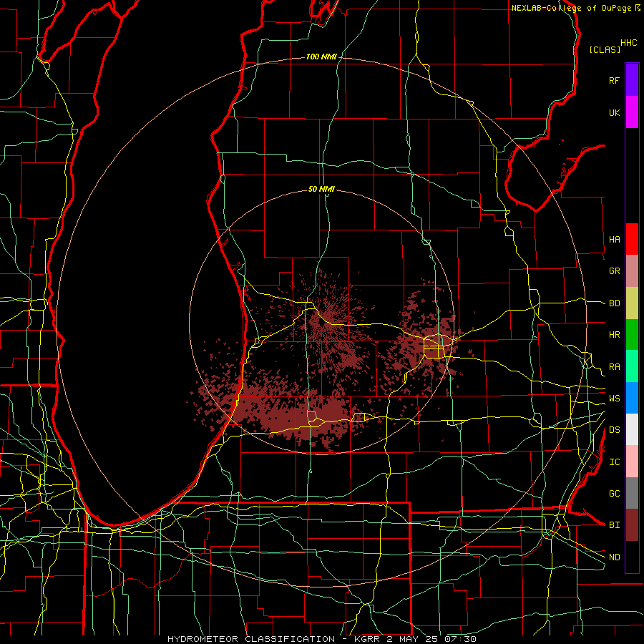644x644 pixels.
Task: Click the RA legend label
Action: coord(614,367)
